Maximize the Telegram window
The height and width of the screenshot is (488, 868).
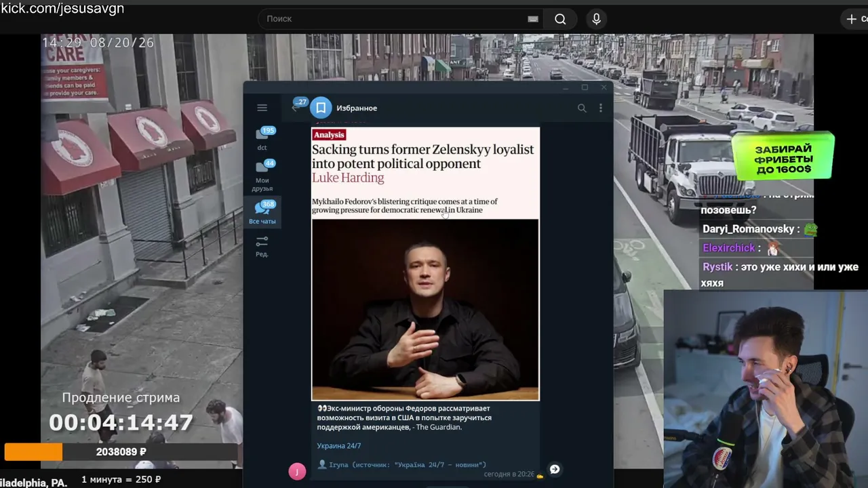tap(585, 87)
